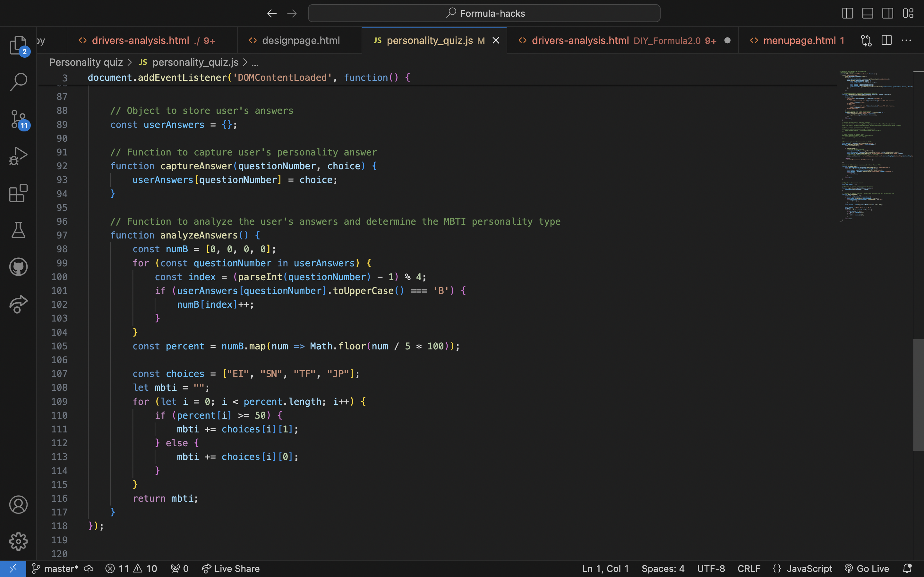Image resolution: width=924 pixels, height=577 pixels.
Task: Open the Manage gear menu
Action: pos(18,541)
